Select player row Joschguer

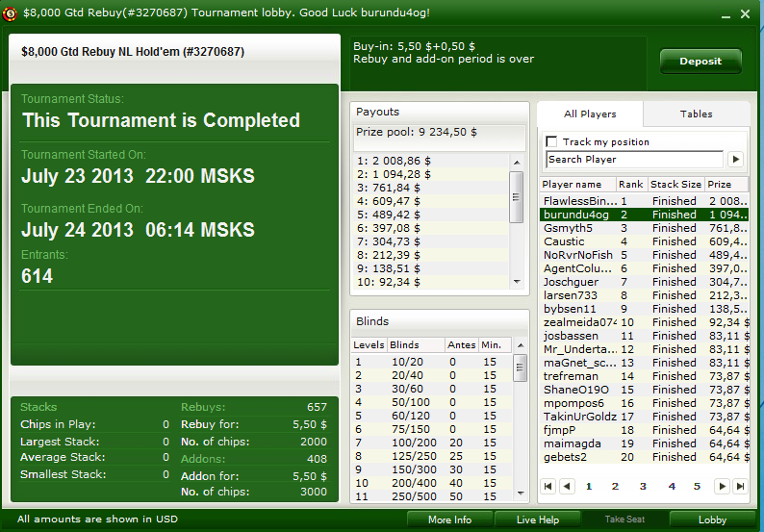coord(644,282)
